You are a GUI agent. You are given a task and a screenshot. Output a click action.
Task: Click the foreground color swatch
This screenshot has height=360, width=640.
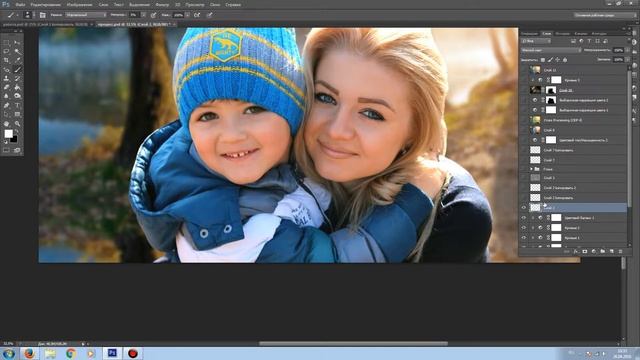tap(8, 134)
